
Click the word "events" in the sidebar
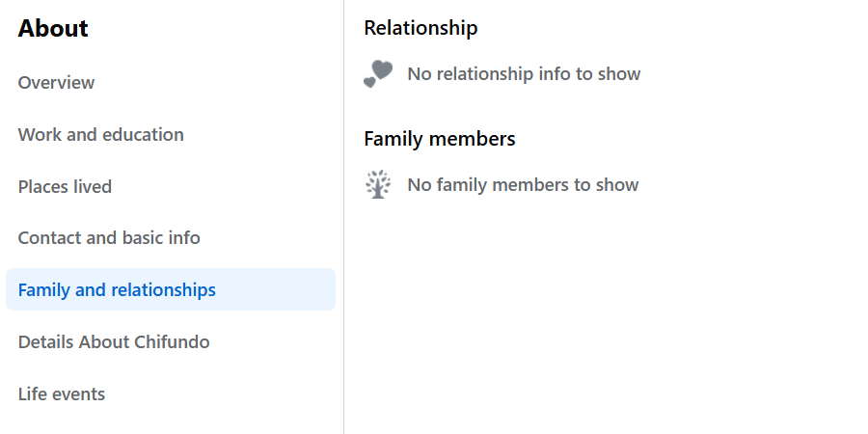coord(81,394)
